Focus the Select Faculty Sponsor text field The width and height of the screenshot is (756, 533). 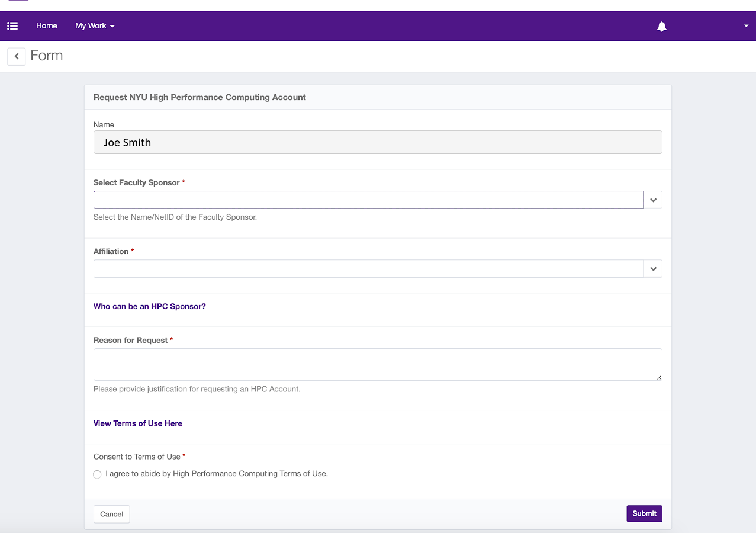368,200
